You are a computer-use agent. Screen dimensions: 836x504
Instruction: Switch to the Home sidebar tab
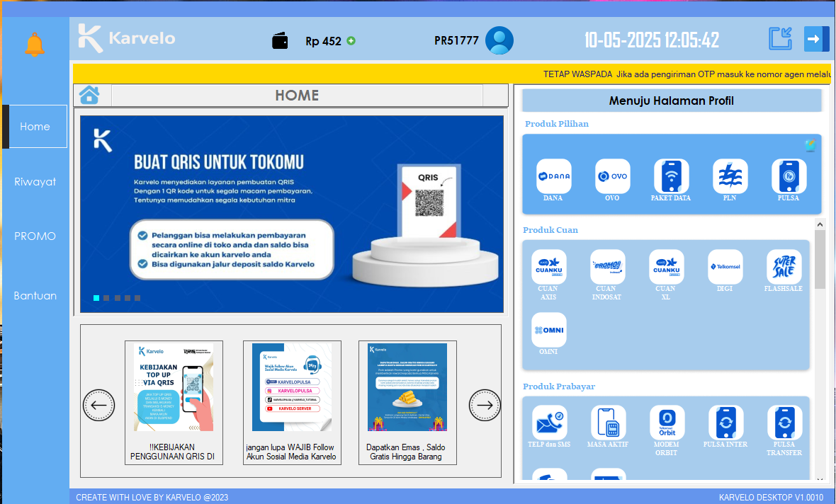35,126
